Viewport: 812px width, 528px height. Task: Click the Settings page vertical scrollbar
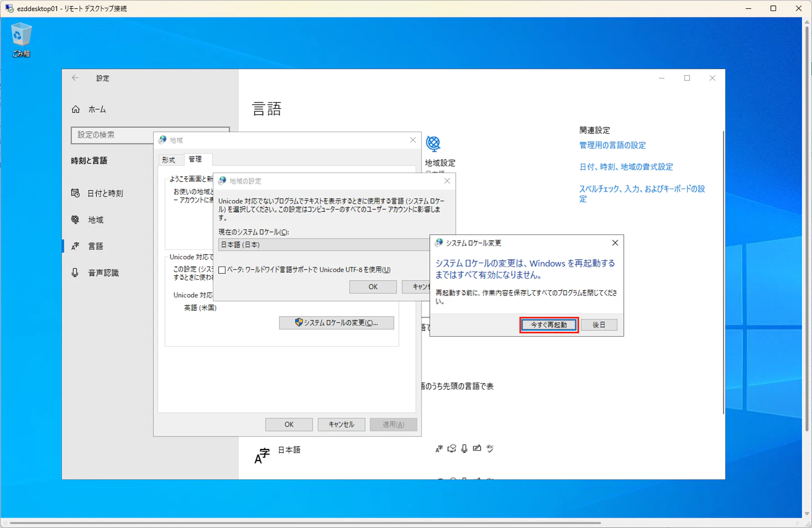click(x=723, y=272)
